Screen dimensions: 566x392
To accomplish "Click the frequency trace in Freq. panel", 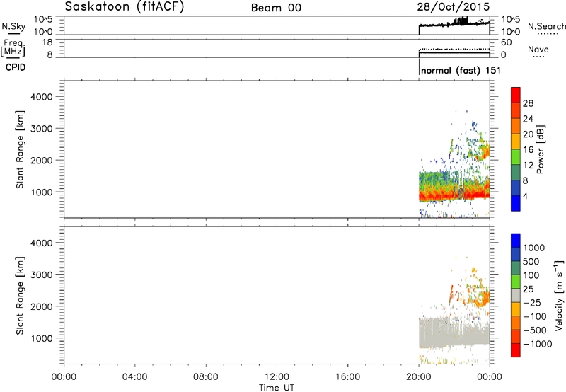I will click(x=454, y=53).
